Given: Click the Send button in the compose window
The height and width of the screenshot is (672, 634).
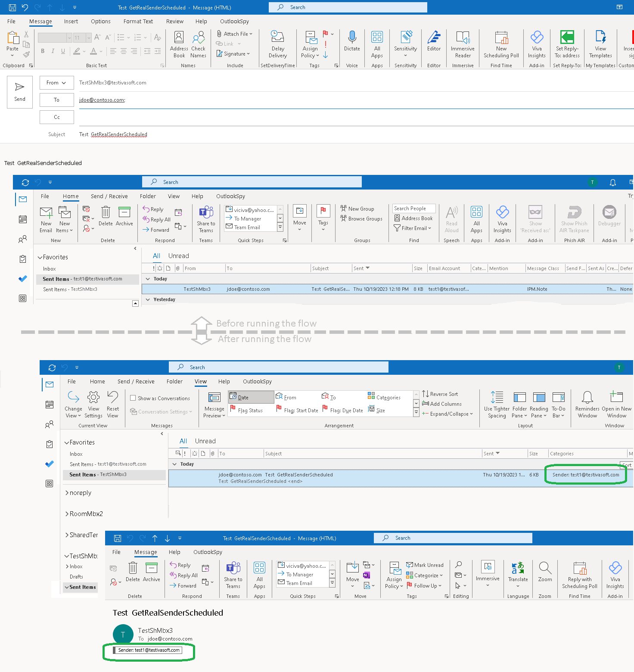Looking at the screenshot, I should [x=20, y=92].
